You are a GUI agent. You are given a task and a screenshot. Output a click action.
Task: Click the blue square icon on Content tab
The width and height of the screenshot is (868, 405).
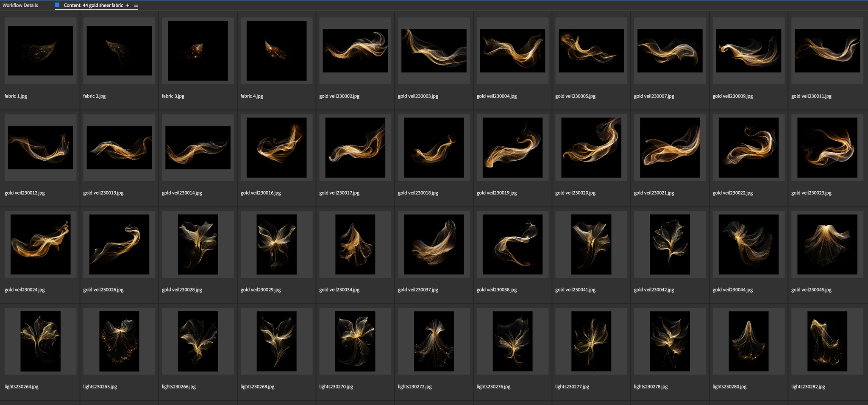(57, 5)
